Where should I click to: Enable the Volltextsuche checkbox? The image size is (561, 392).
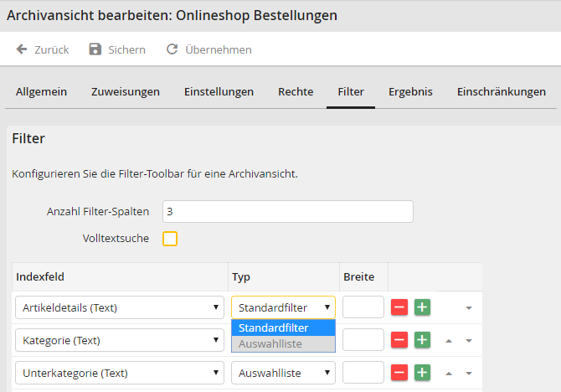point(170,239)
